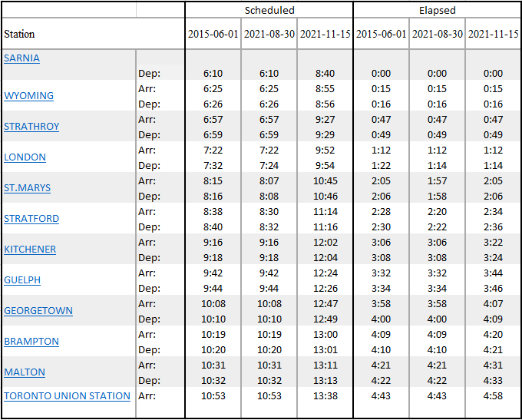522x420 pixels.
Task: Click Elapsed 2021-11-15 column header
Action: coord(494,35)
